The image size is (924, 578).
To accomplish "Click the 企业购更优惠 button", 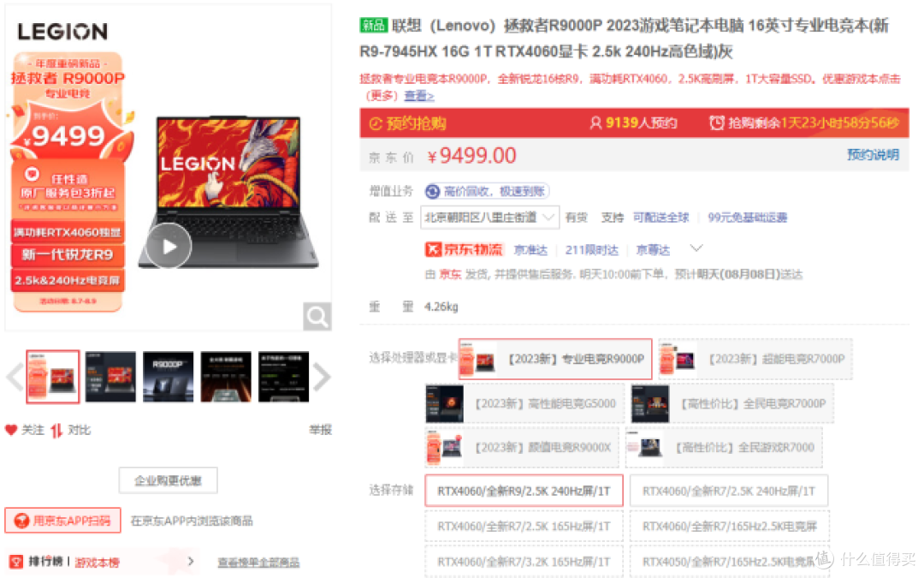I will pyautogui.click(x=168, y=480).
